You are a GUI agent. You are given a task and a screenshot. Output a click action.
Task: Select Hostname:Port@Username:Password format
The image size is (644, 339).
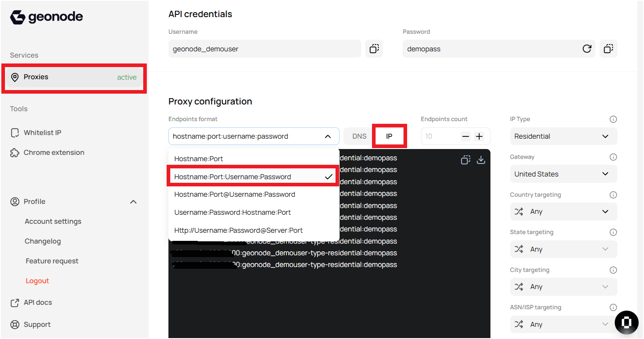pos(235,194)
